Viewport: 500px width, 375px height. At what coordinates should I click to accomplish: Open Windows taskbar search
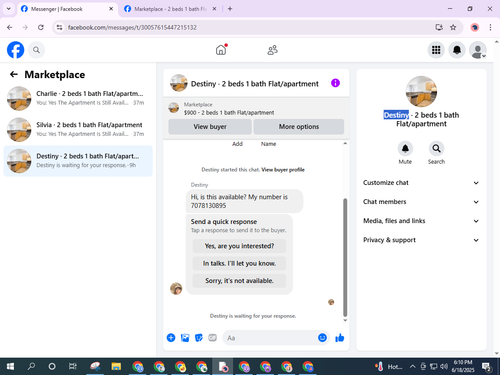click(31, 367)
